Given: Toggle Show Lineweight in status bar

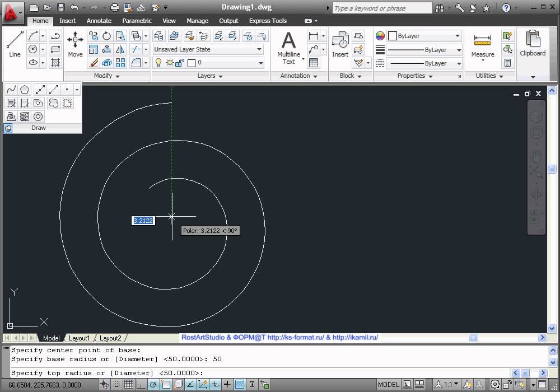Looking at the screenshot, I should [227, 385].
